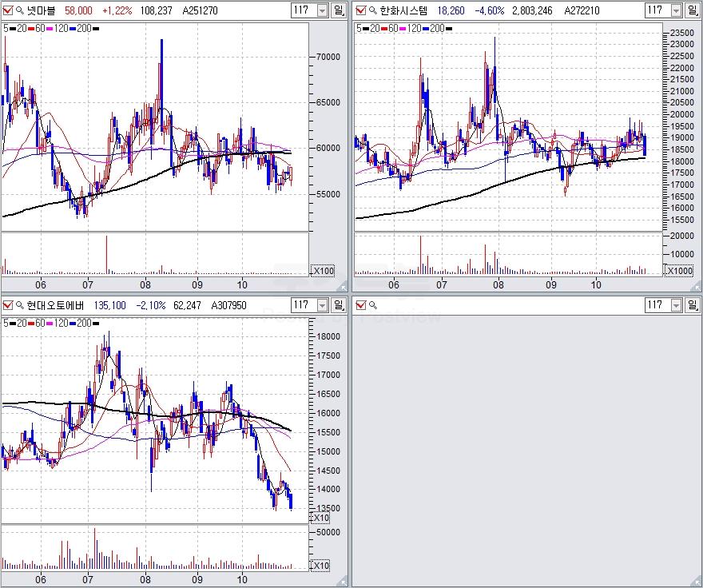
Task: Toggle the 한화시스템 chart checkbox
Action: click(360, 10)
